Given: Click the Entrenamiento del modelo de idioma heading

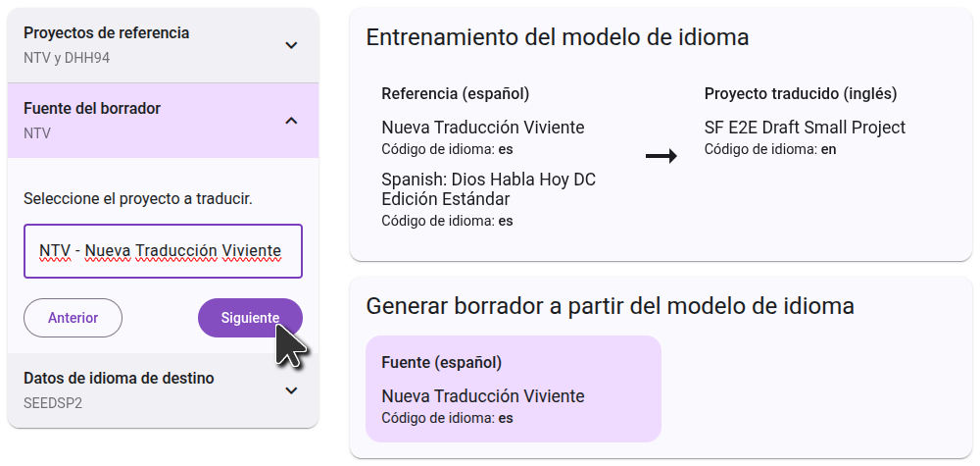Looking at the screenshot, I should (x=558, y=37).
